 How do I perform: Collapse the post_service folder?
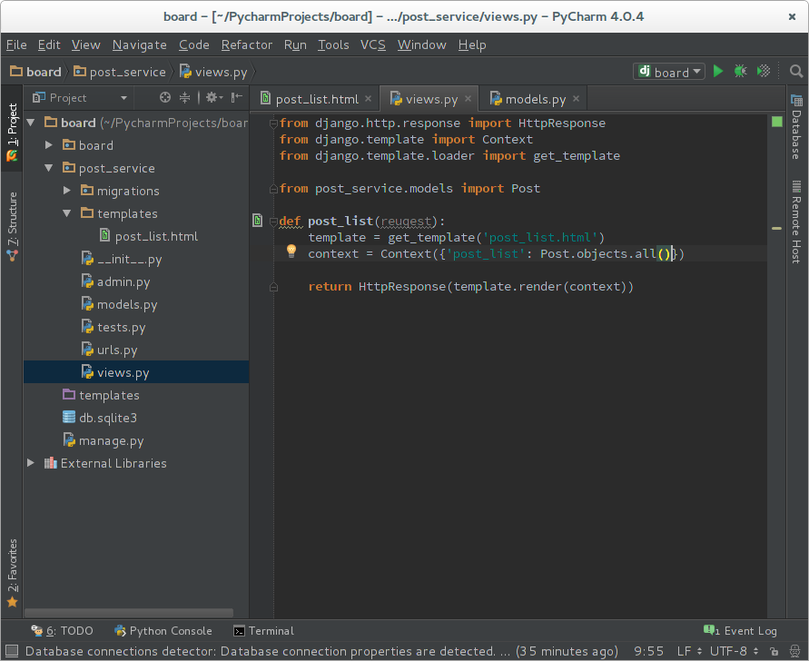coord(48,168)
